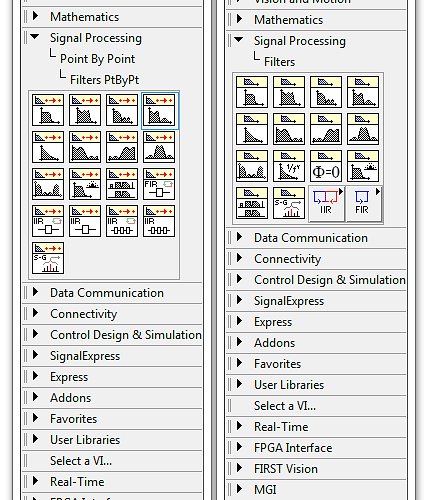Select the FIR Filter PtByPt icon
429x500 pixels.
click(x=159, y=184)
